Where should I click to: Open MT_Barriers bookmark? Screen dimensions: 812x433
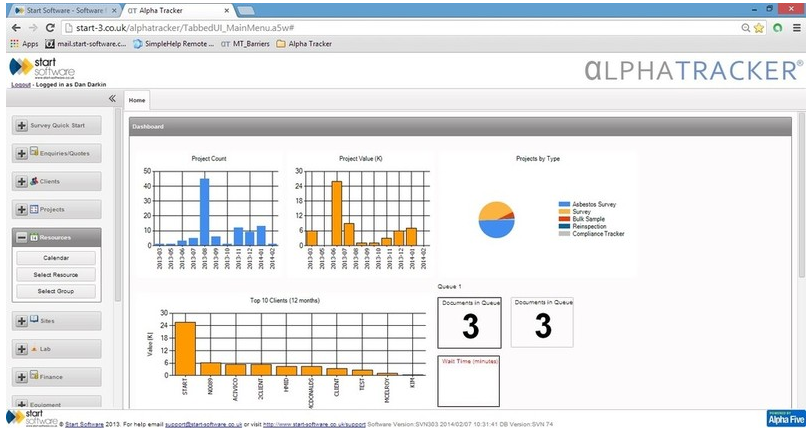(x=245, y=44)
